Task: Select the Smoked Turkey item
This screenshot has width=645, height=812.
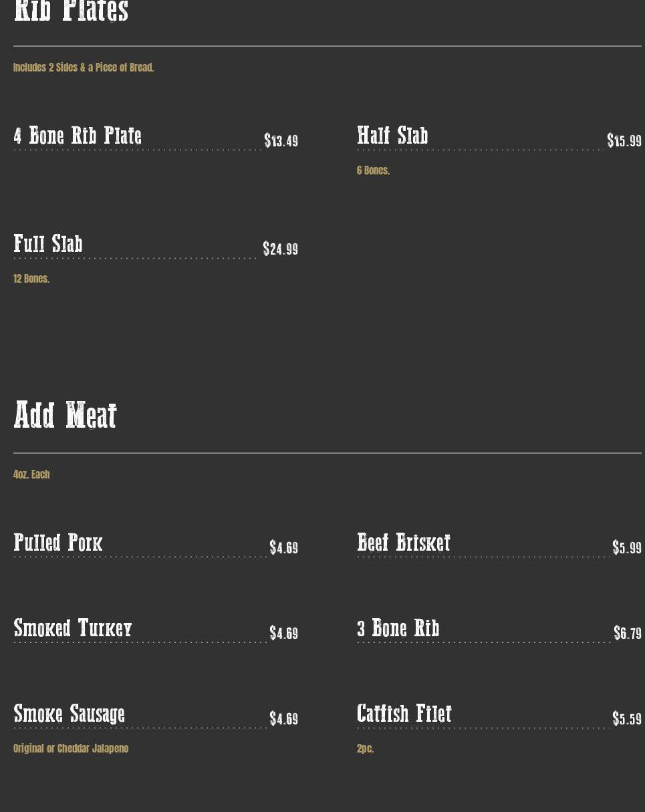Action: click(73, 628)
